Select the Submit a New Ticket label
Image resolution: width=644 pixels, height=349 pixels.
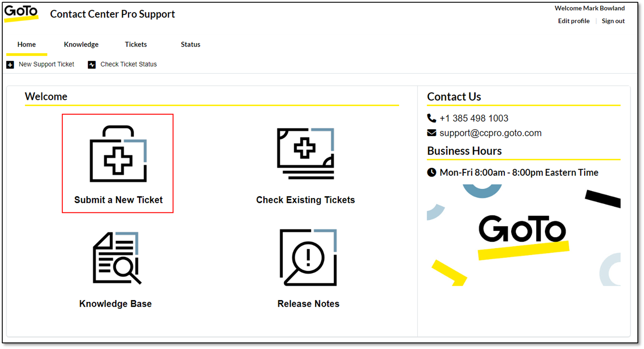[118, 200]
